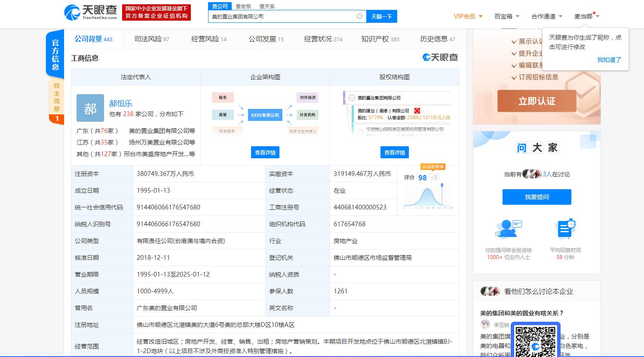Click the score 98 value
Screen dimensions: 644x357
(423, 178)
